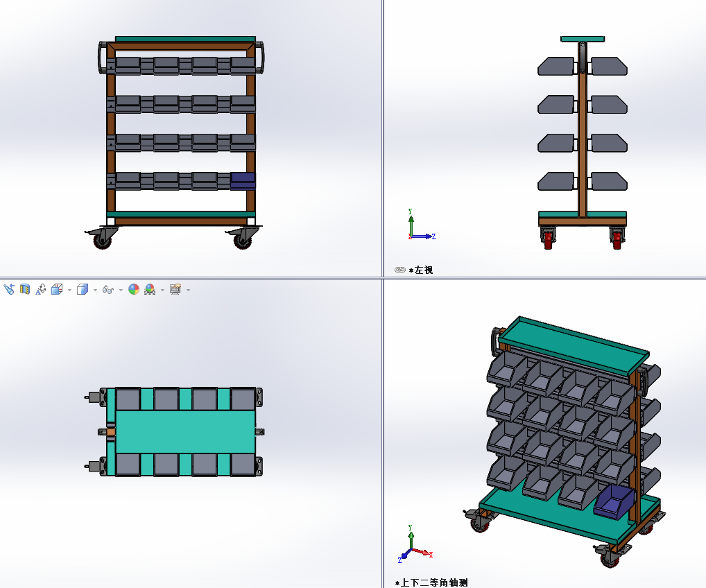Select the blue bin in front view

coord(243,181)
